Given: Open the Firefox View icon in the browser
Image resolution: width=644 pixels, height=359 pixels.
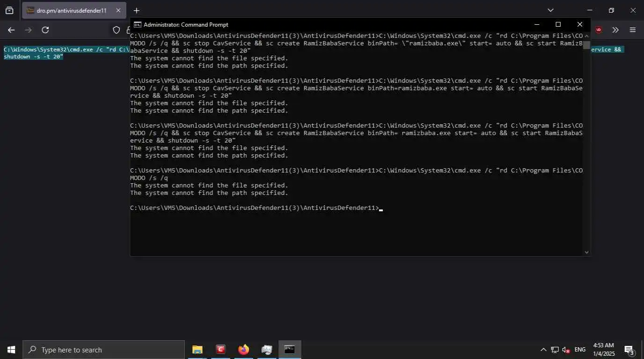Looking at the screenshot, I should tap(9, 10).
